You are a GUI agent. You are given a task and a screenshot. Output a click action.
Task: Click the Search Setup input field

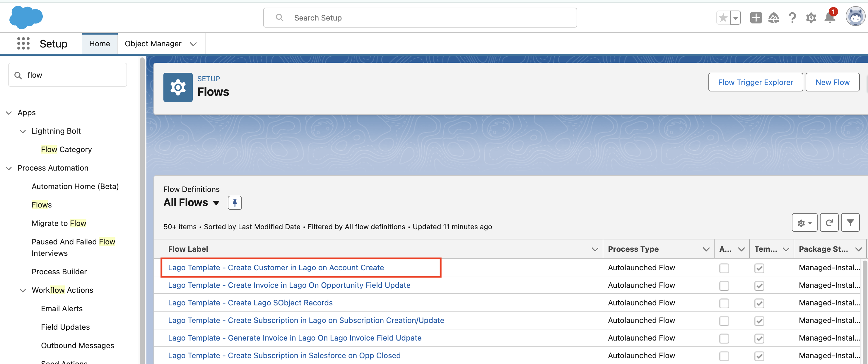(420, 18)
